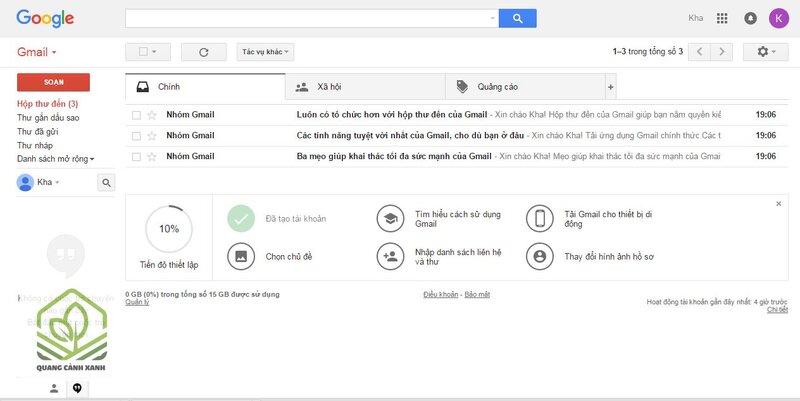
Task: Open 'Hộp thư đến (3)' folder
Action: pos(47,104)
